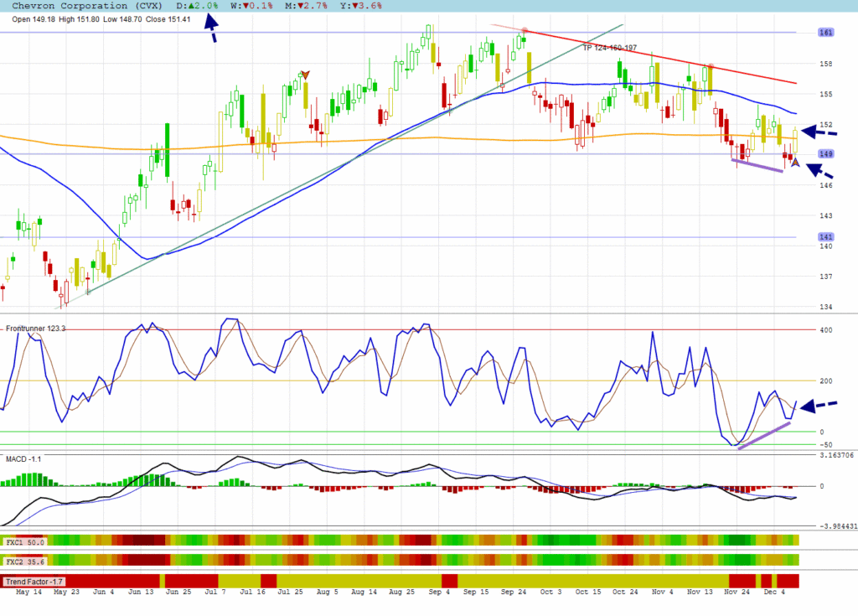The width and height of the screenshot is (858, 616).
Task: Click the Chevron Corporation (CVX) chart title
Action: point(82,6)
